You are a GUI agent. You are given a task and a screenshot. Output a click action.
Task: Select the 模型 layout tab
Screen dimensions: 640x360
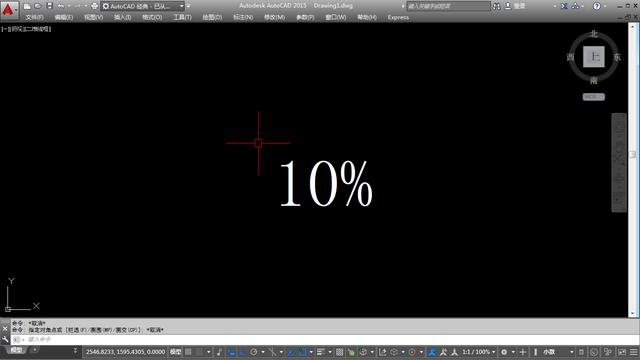[x=16, y=350]
